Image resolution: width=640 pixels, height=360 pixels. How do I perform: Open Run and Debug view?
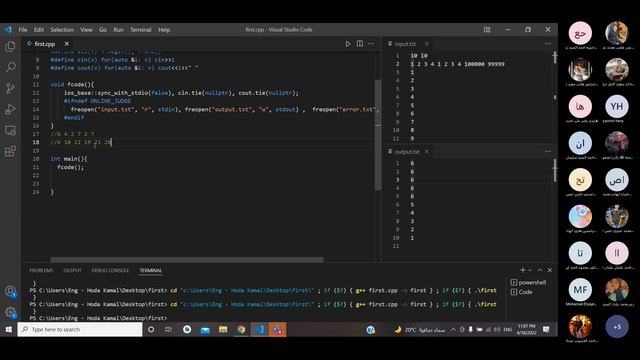10,109
